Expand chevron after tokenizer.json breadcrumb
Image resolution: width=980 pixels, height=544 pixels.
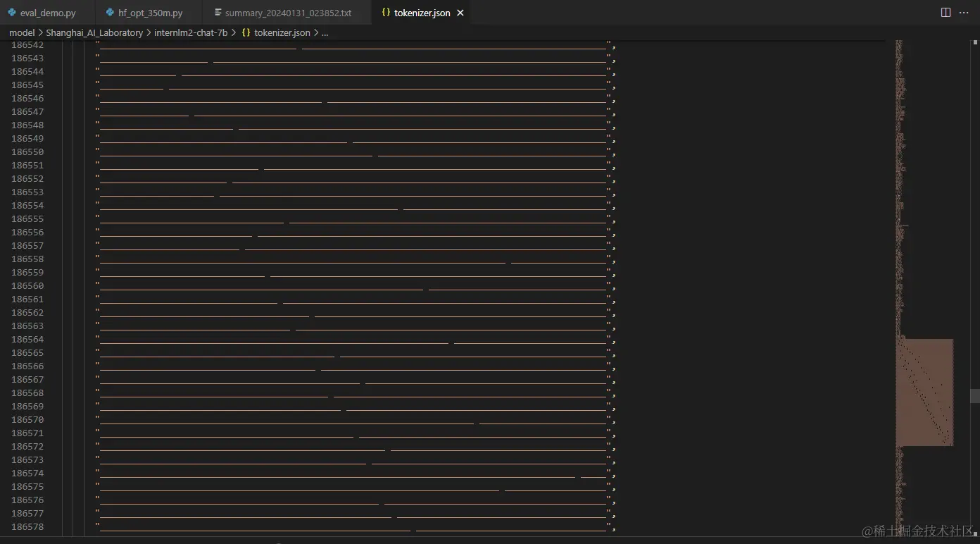[x=315, y=32]
